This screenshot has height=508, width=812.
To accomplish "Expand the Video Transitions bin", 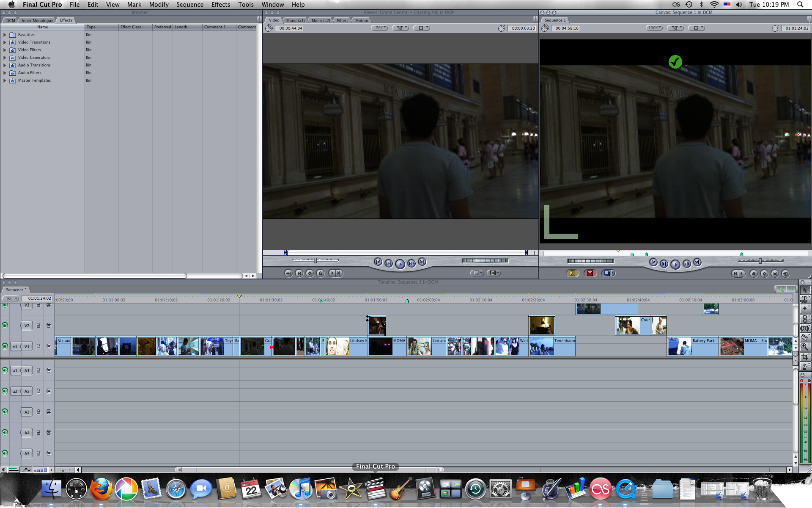I will coord(5,42).
